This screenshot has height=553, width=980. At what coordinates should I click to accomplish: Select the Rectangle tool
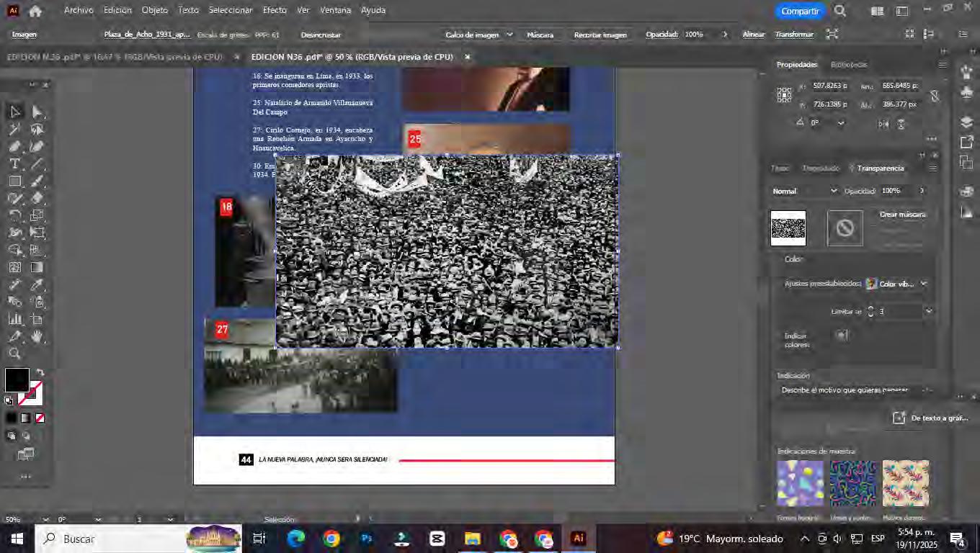tap(15, 181)
